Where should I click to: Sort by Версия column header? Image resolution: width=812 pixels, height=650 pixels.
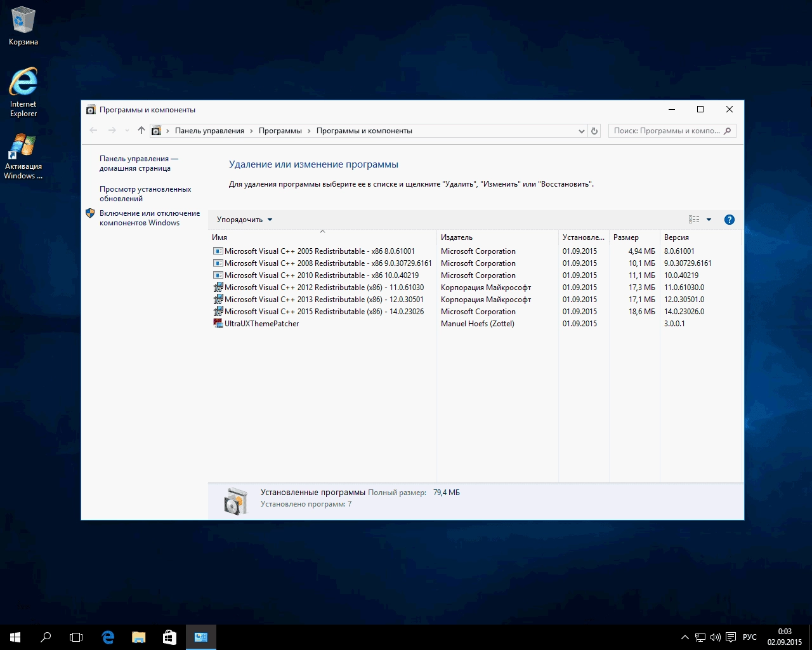700,237
